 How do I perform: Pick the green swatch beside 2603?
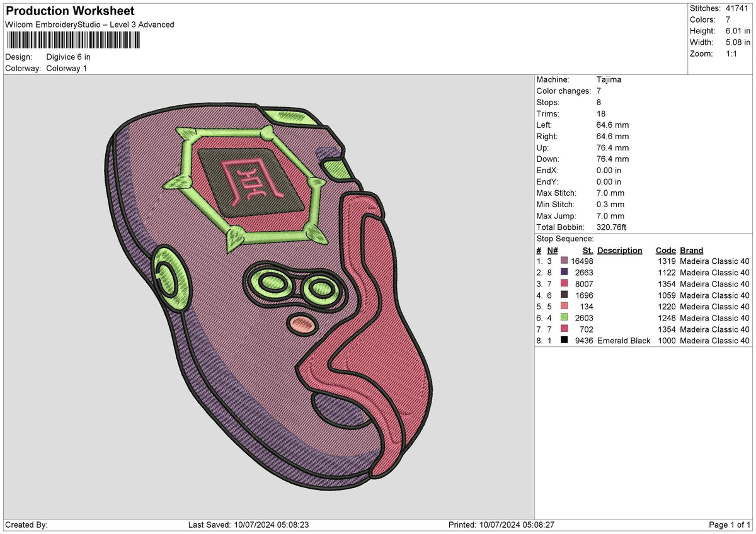point(564,318)
